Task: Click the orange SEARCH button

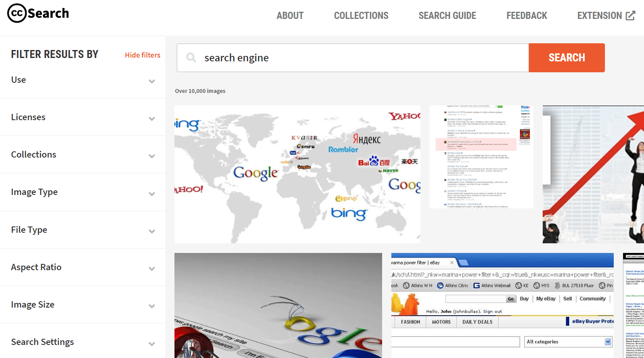Action: click(567, 58)
